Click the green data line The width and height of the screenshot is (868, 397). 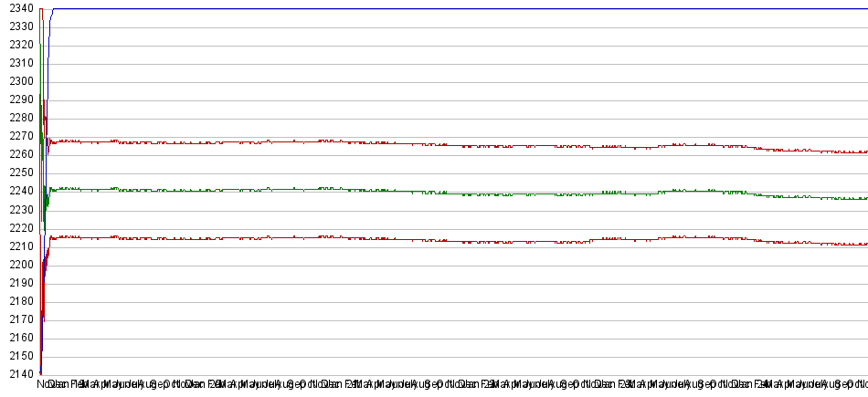click(457, 193)
